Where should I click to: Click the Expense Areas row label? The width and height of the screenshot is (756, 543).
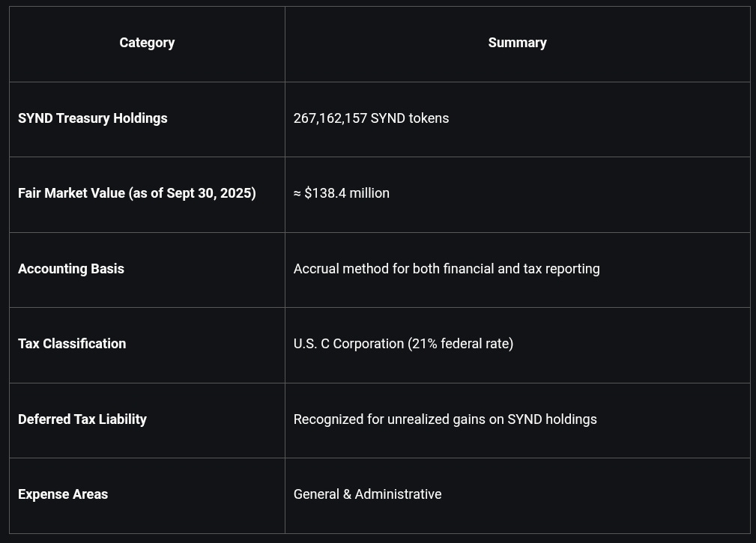(x=63, y=494)
